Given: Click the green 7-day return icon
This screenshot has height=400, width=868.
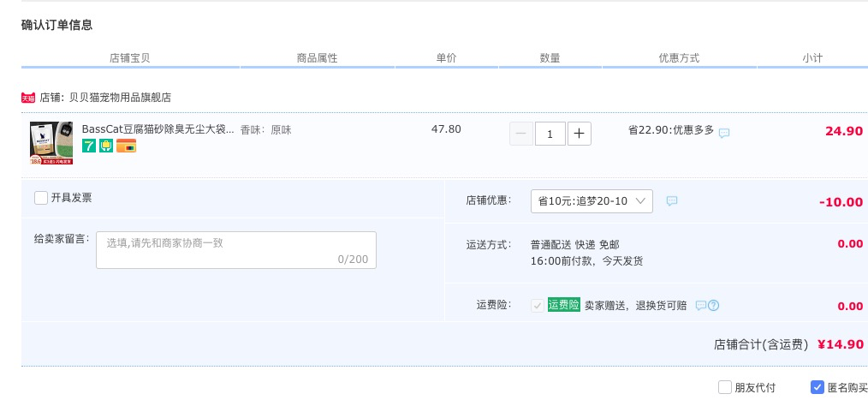Looking at the screenshot, I should point(88,146).
